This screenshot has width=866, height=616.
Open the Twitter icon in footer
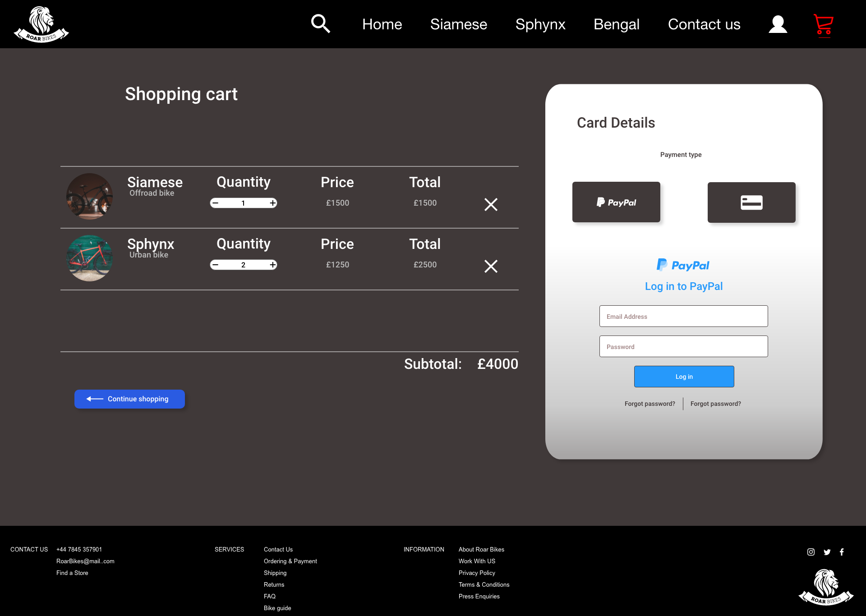827,552
